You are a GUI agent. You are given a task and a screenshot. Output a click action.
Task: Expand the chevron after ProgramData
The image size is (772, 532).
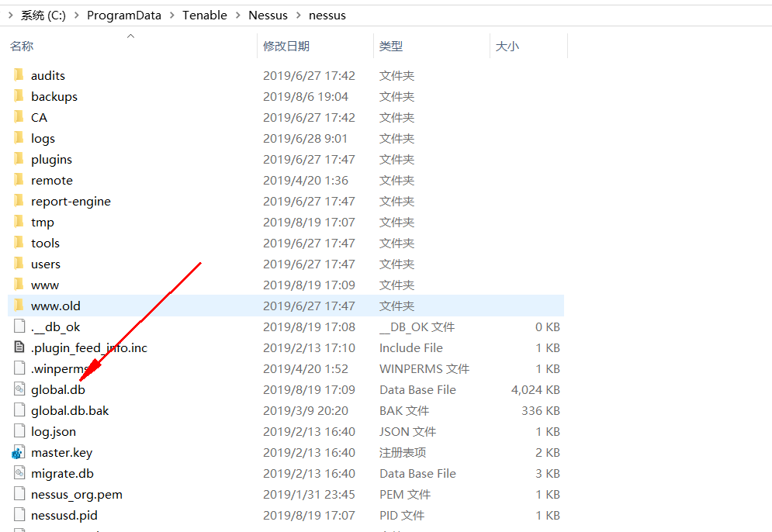171,16
